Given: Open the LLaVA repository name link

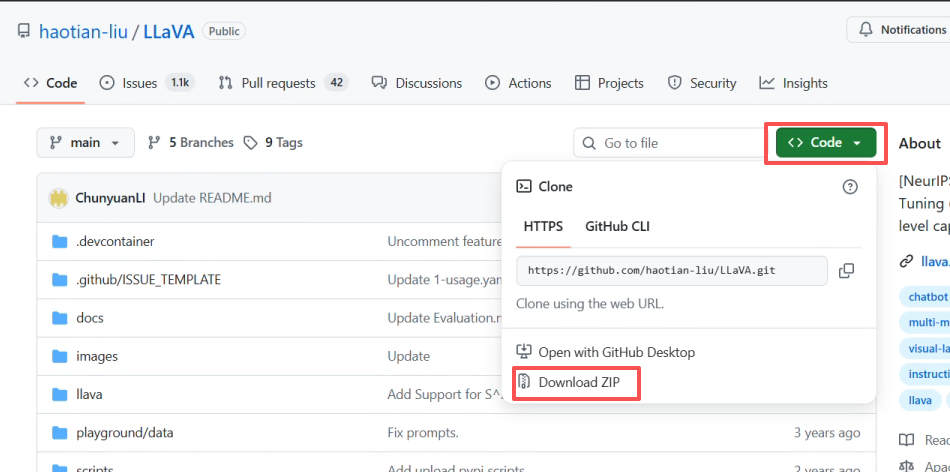Looking at the screenshot, I should (x=168, y=32).
